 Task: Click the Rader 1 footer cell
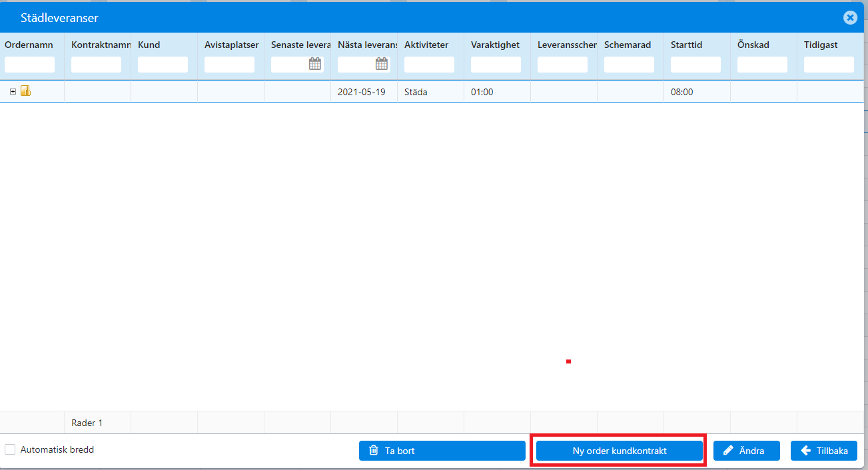pyautogui.click(x=97, y=423)
